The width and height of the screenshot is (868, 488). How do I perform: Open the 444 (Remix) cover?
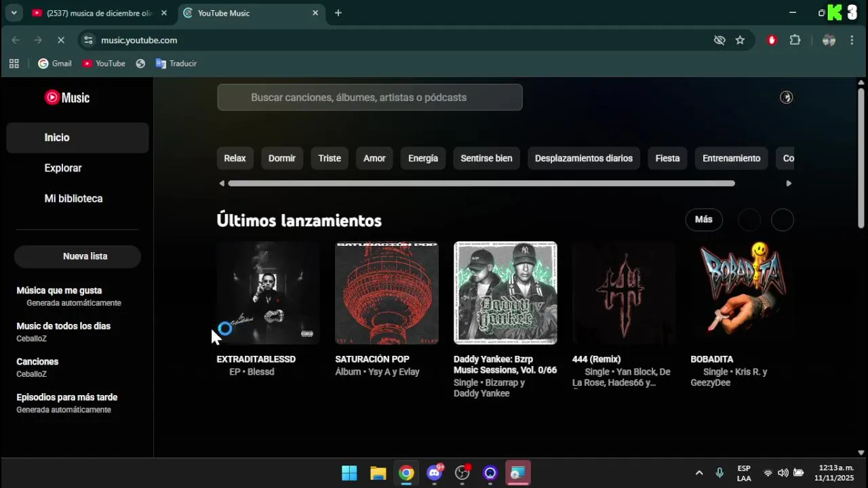(x=624, y=293)
